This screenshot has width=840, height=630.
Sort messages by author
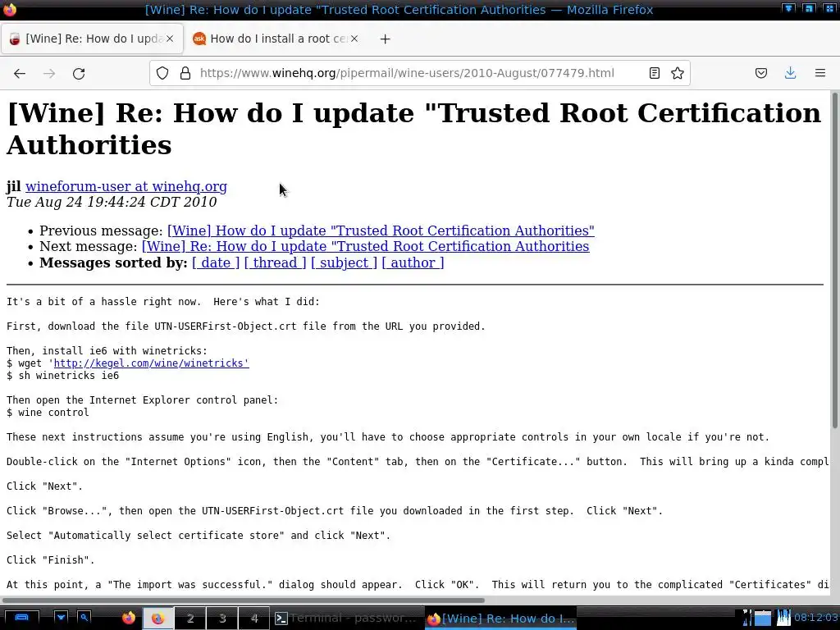pyautogui.click(x=413, y=263)
